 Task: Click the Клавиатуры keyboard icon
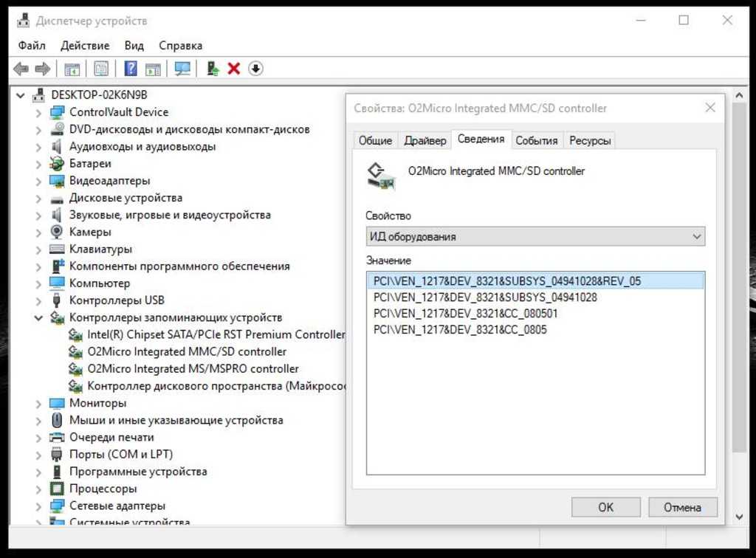pos(57,249)
